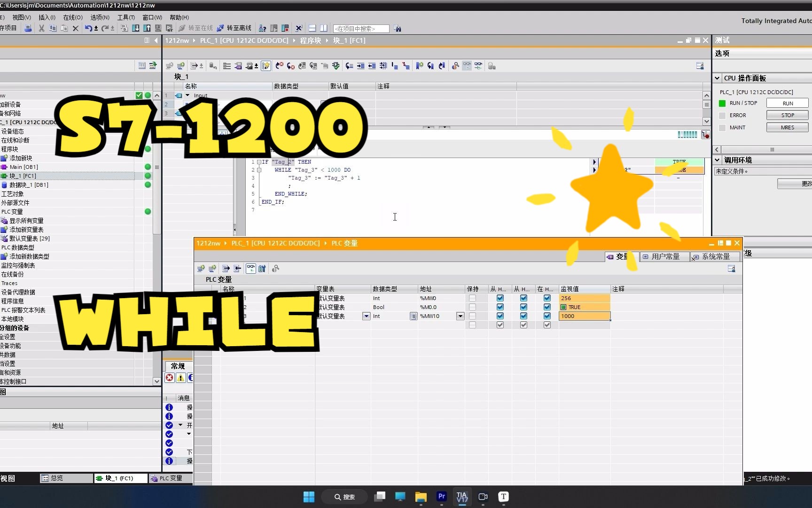Screen dimensions: 812x508
Task: Click the cross-references X icon
Action: (298, 28)
